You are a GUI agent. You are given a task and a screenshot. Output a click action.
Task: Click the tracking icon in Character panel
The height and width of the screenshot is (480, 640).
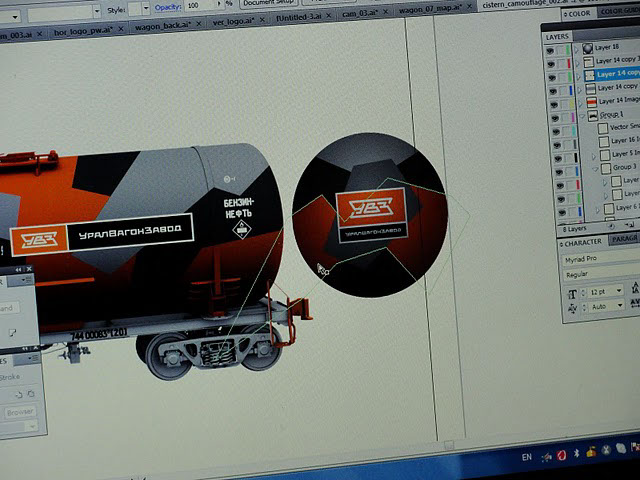pos(635,303)
